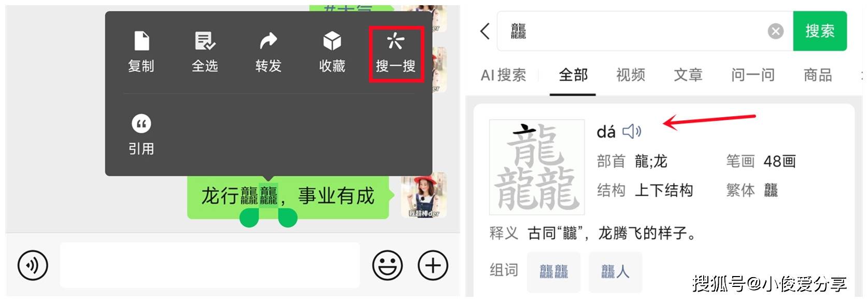
Task: Open 搜一搜 search option
Action: point(396,53)
